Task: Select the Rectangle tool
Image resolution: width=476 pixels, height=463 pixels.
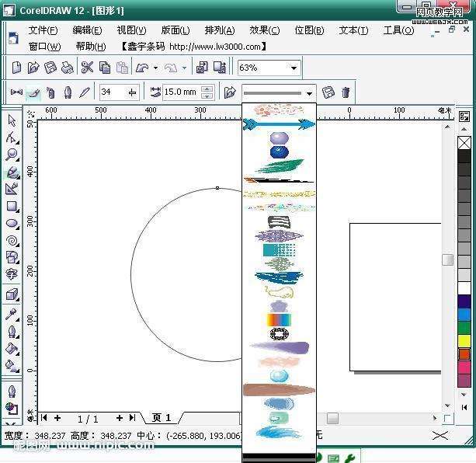Action: click(12, 206)
